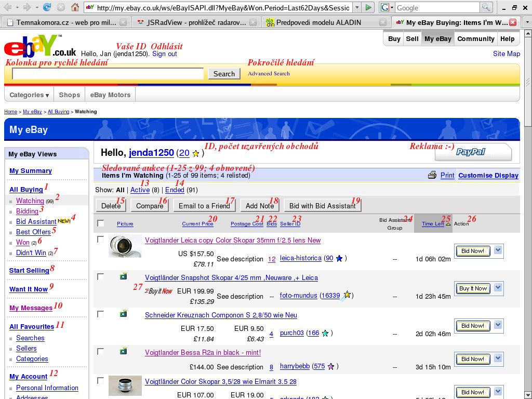Show only Active watched items

click(140, 190)
